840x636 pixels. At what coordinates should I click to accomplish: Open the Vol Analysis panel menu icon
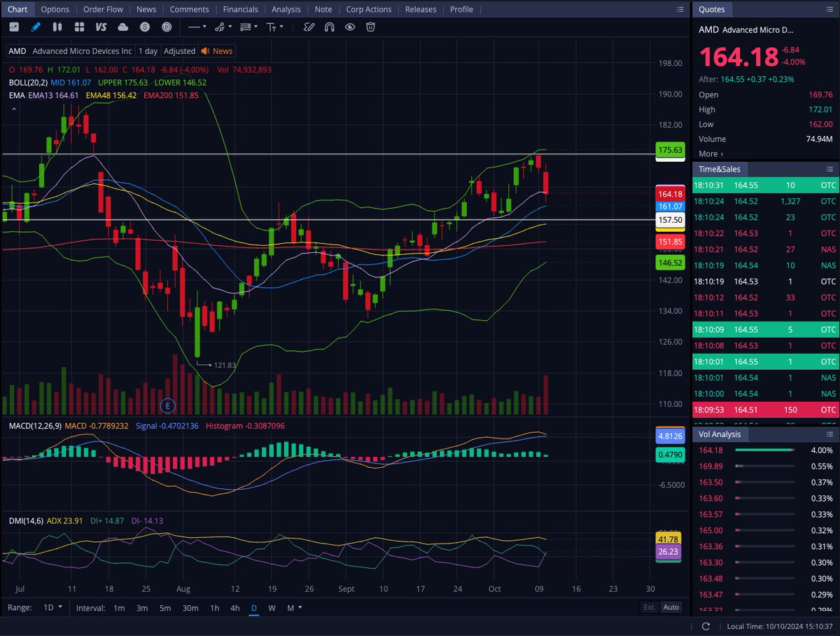point(829,434)
